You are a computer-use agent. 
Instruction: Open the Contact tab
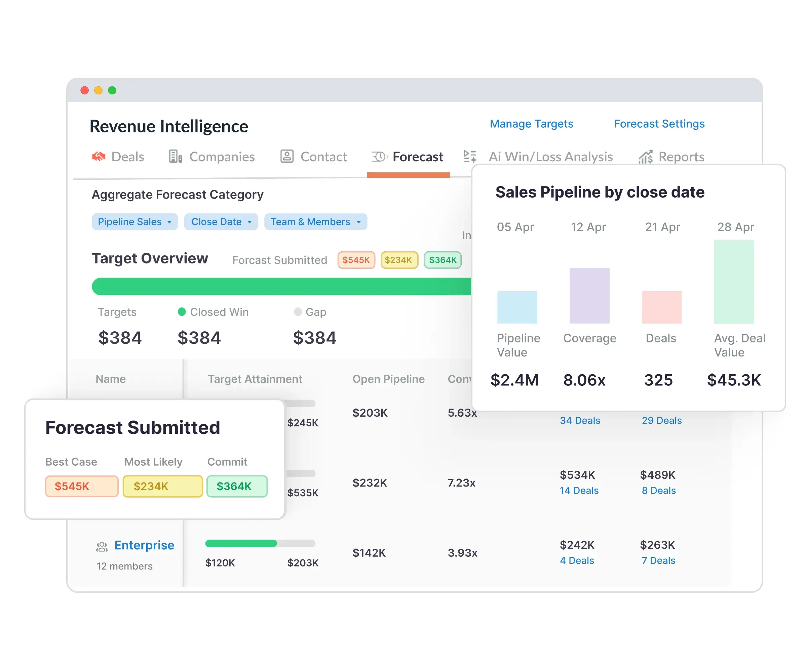pos(314,157)
